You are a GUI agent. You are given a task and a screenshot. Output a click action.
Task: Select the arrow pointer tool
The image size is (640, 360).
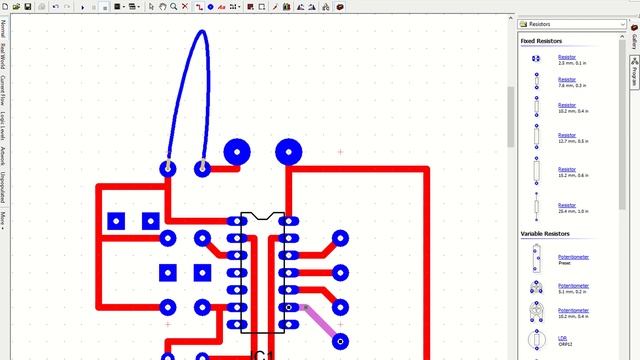click(151, 7)
